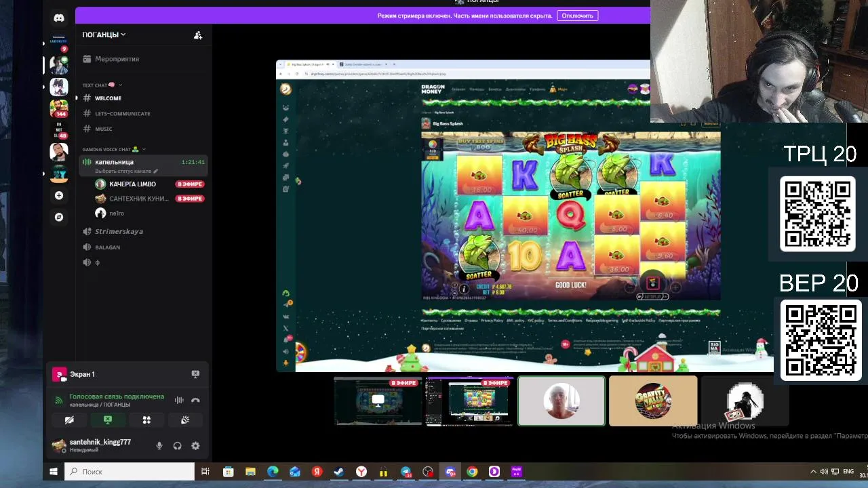Open Steam from taskbar
Image resolution: width=868 pixels, height=488 pixels.
point(339,472)
